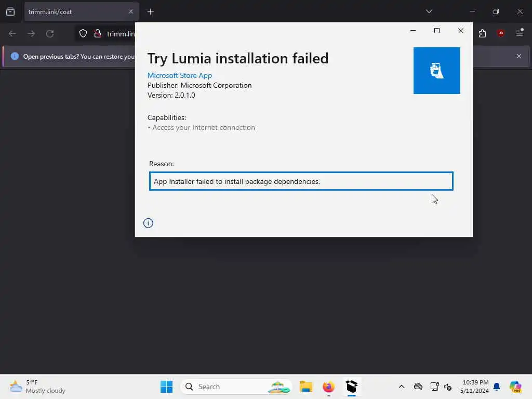Launch Copilot preview from the taskbar
Image resolution: width=532 pixels, height=399 pixels.
click(515, 387)
